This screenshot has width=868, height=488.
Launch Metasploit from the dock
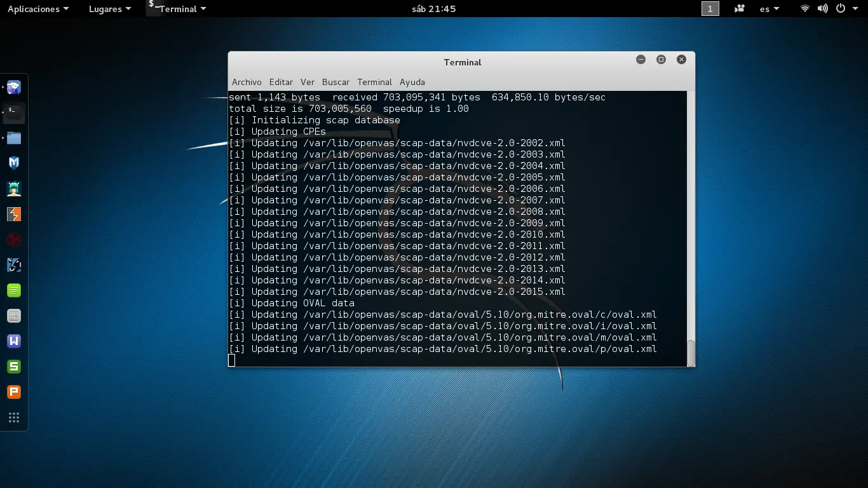14,163
